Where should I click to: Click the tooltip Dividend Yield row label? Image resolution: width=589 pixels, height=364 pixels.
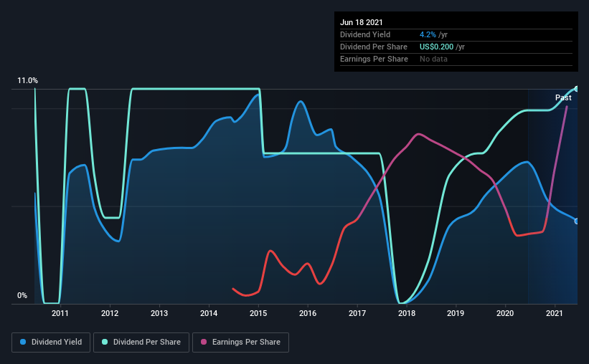(x=365, y=34)
